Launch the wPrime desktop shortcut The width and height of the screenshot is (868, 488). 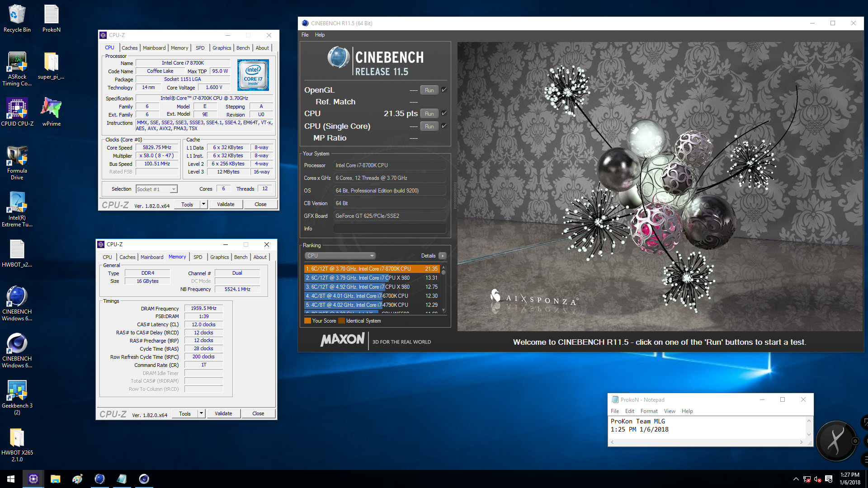[51, 112]
